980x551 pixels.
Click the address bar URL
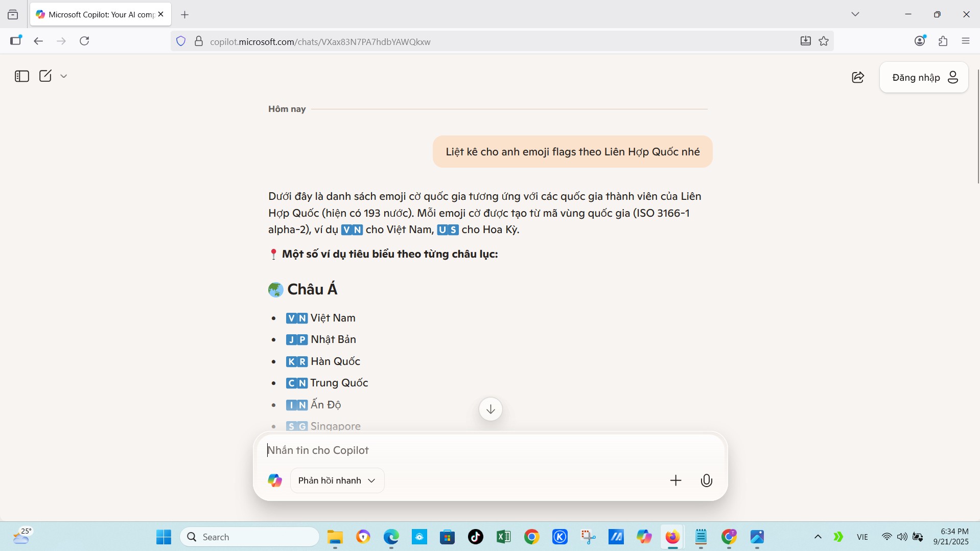[320, 41]
